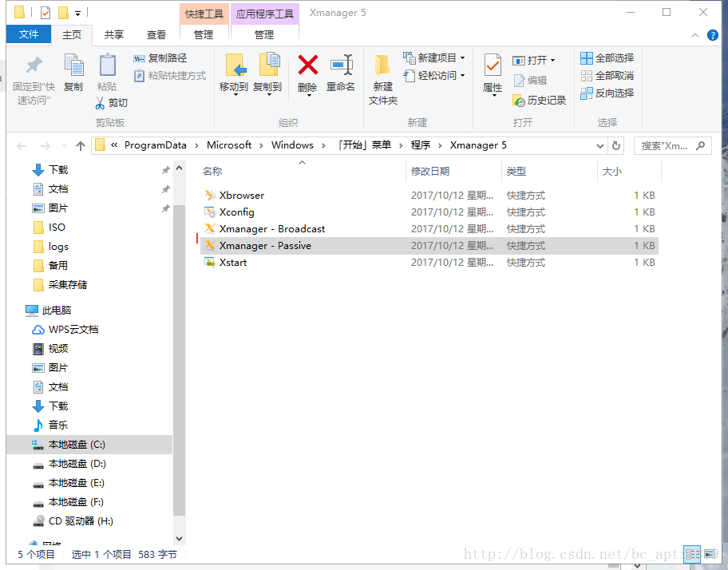This screenshot has height=570, width=728.
Task: Click the Rename (重命名) icon
Action: tap(342, 65)
